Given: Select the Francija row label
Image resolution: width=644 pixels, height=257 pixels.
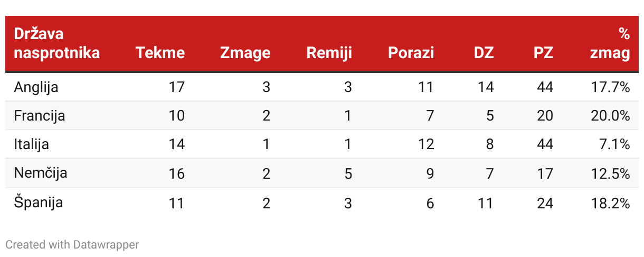Looking at the screenshot, I should click(40, 116).
